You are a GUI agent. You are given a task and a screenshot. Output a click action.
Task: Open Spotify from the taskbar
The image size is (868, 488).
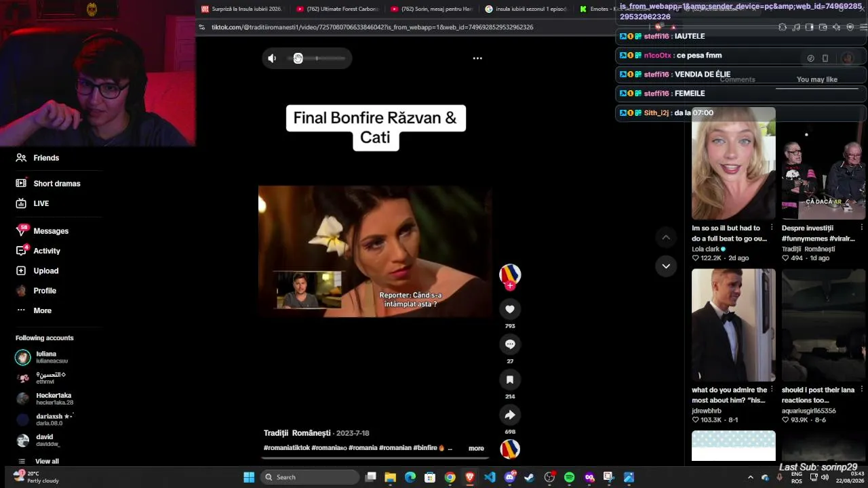tap(569, 477)
